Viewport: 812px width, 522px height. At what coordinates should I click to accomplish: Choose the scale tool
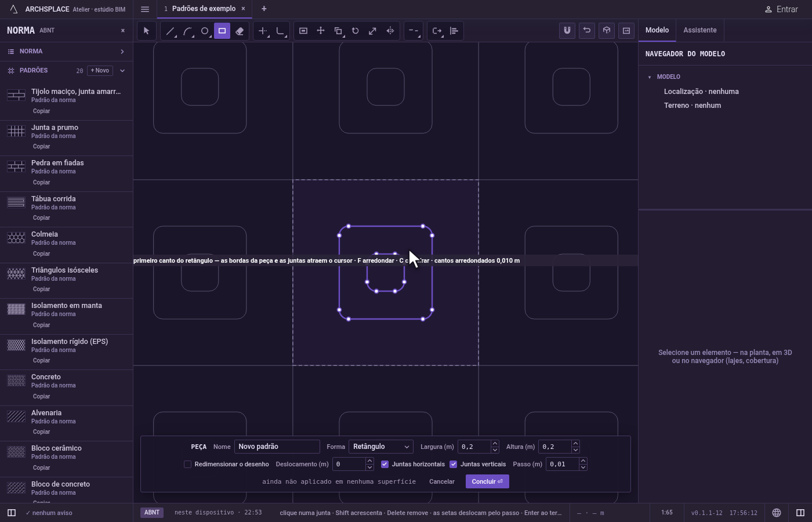(x=373, y=31)
